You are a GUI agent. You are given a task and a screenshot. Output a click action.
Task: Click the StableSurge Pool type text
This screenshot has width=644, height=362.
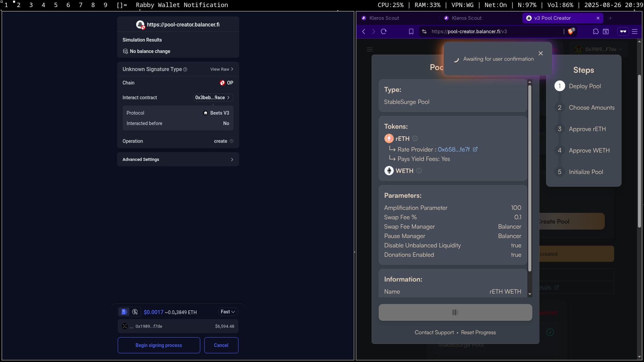pos(407,102)
